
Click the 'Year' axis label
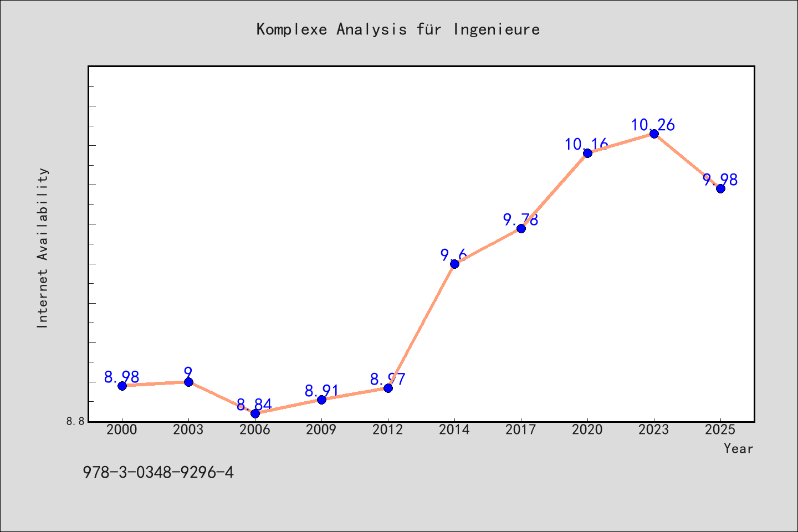pos(738,448)
